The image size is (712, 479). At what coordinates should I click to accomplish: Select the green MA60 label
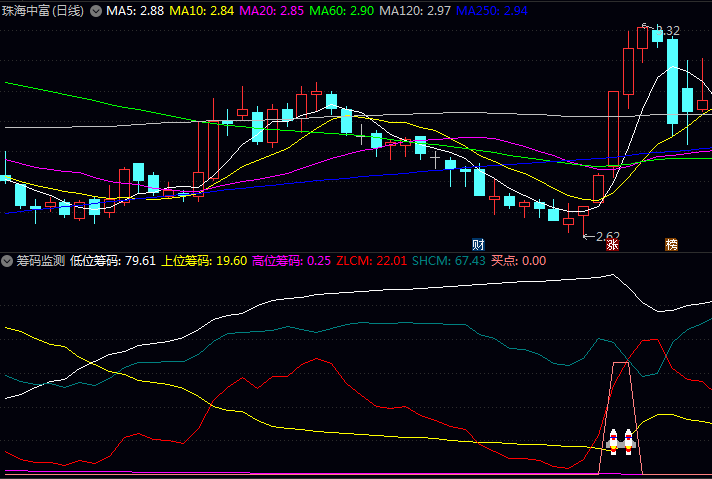[x=343, y=11]
